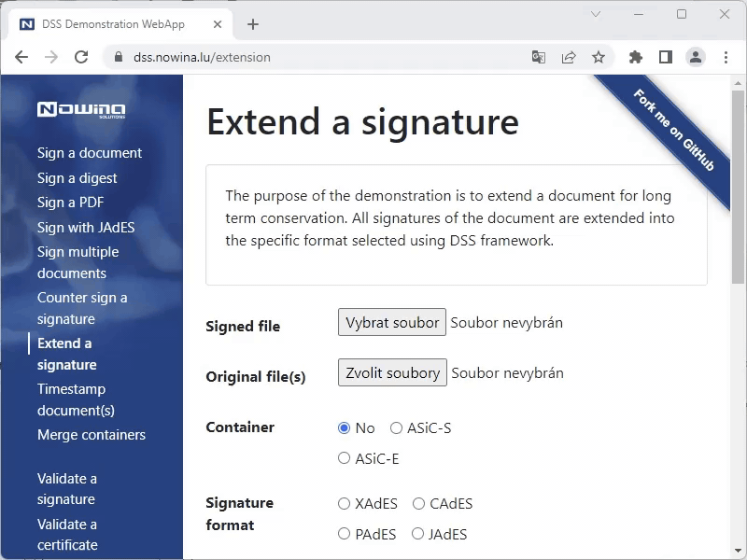
Task: Click the share page icon
Action: click(x=569, y=57)
